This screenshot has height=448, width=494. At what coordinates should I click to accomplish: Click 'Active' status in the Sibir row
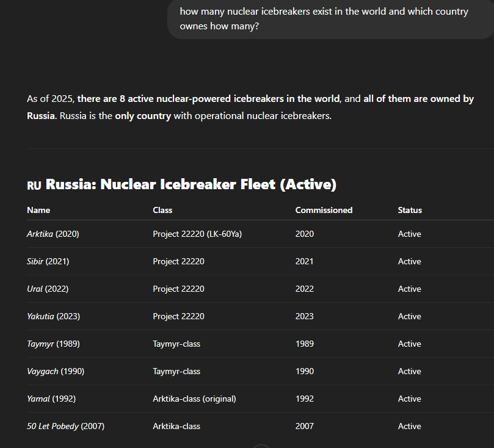click(x=410, y=261)
